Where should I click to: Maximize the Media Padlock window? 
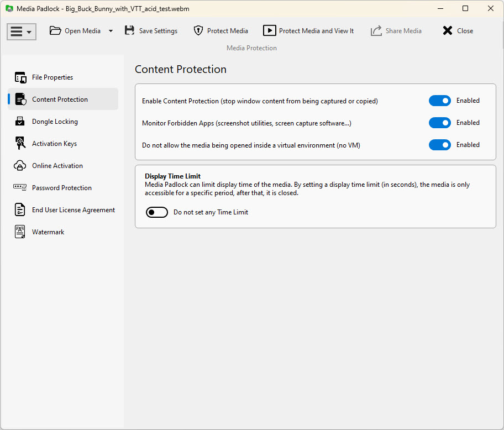tap(465, 9)
